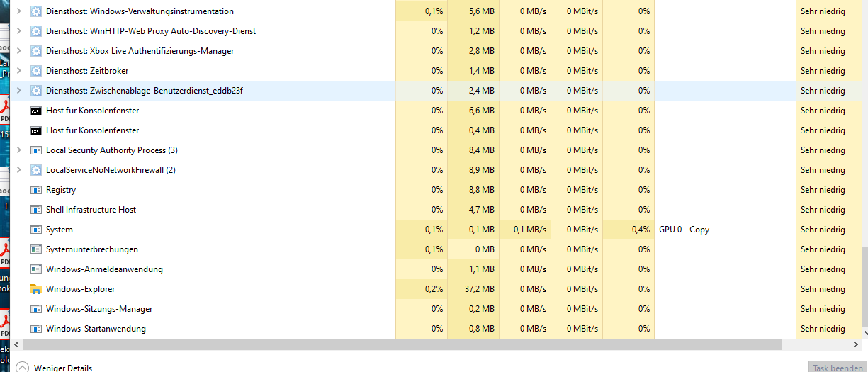Viewport: 868px width, 372px height.
Task: Select the Windows-Explorer process name
Action: pos(80,289)
